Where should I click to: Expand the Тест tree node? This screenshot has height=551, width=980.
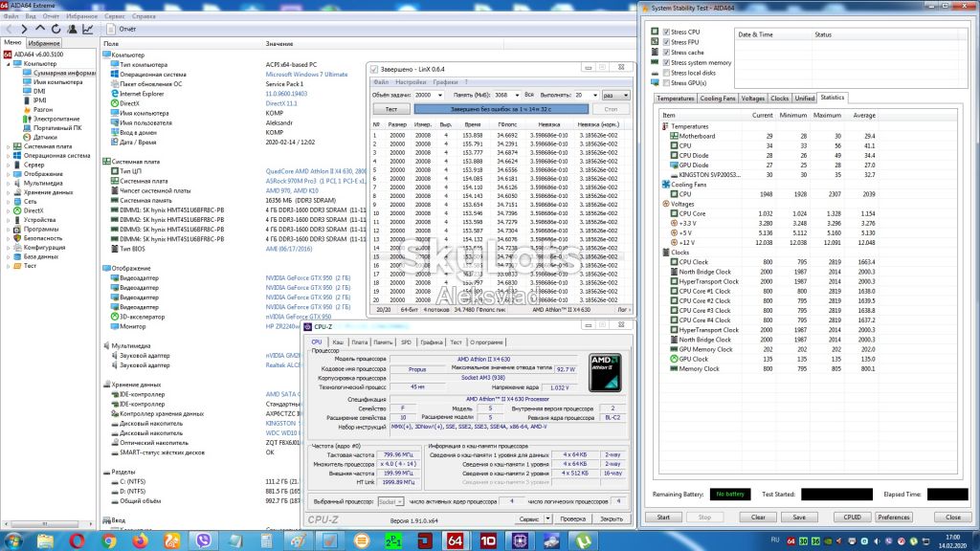[9, 266]
